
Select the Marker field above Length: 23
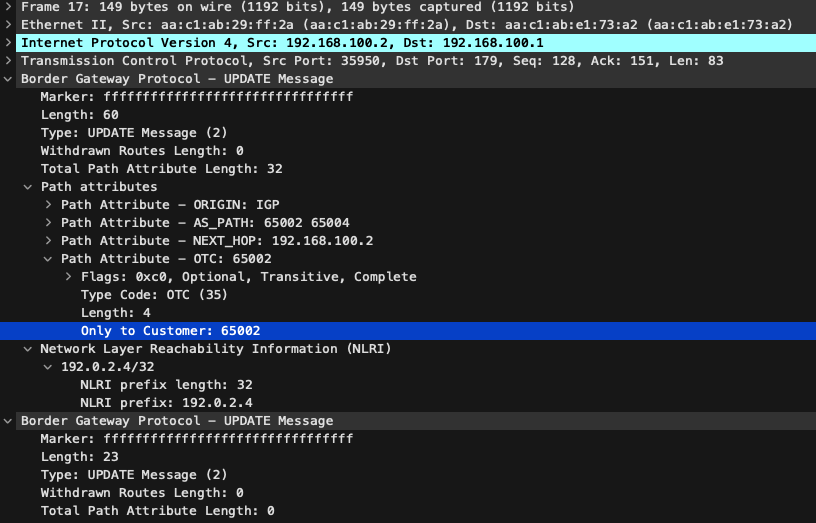(x=197, y=439)
